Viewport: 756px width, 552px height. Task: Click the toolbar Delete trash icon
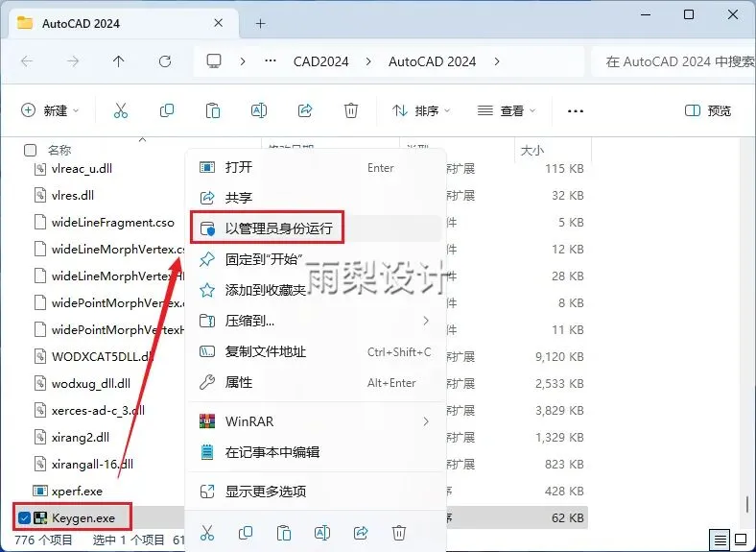(351, 111)
